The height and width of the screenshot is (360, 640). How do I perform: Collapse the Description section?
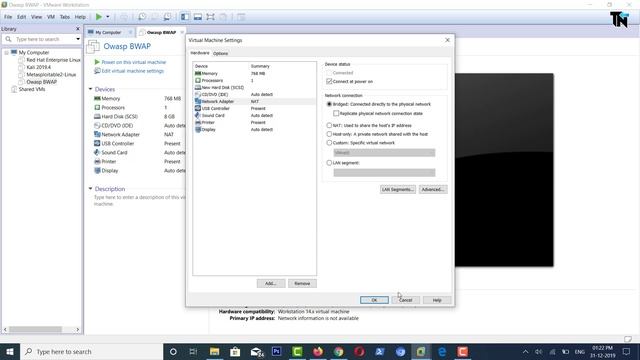coord(90,189)
